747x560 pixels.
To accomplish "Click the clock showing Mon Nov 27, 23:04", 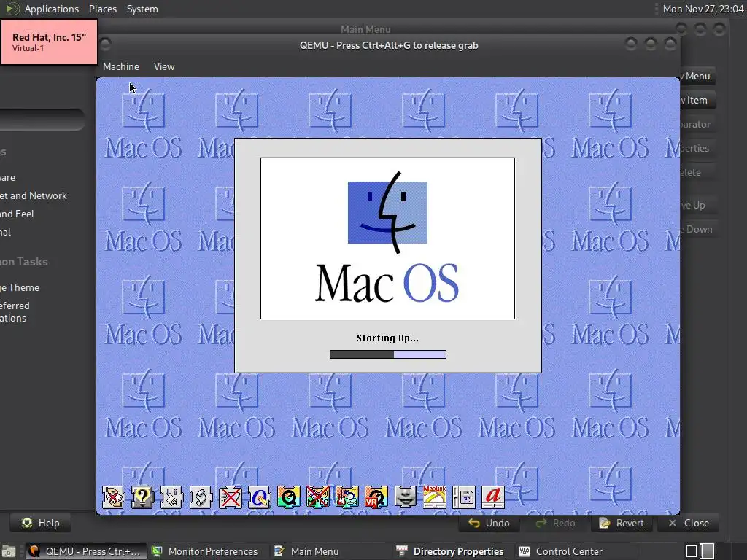I will (703, 9).
